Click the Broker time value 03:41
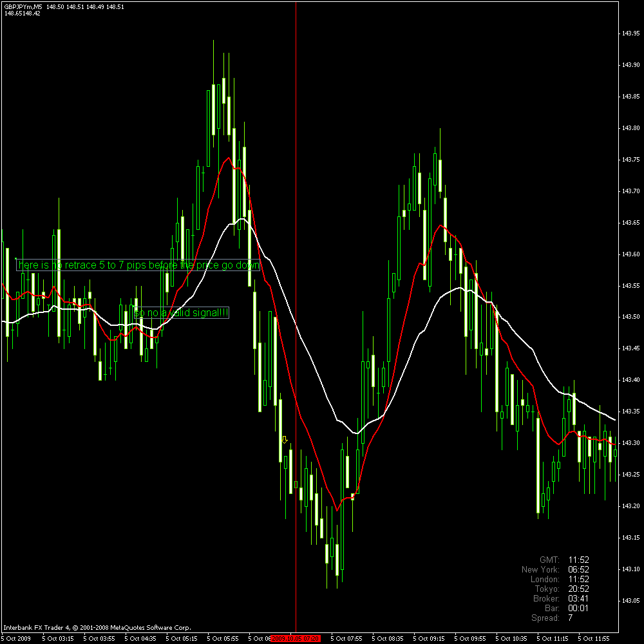 click(578, 598)
